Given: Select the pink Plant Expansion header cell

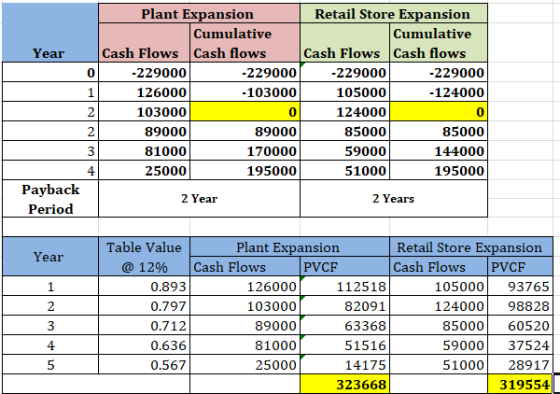Looking at the screenshot, I should 199,14.
